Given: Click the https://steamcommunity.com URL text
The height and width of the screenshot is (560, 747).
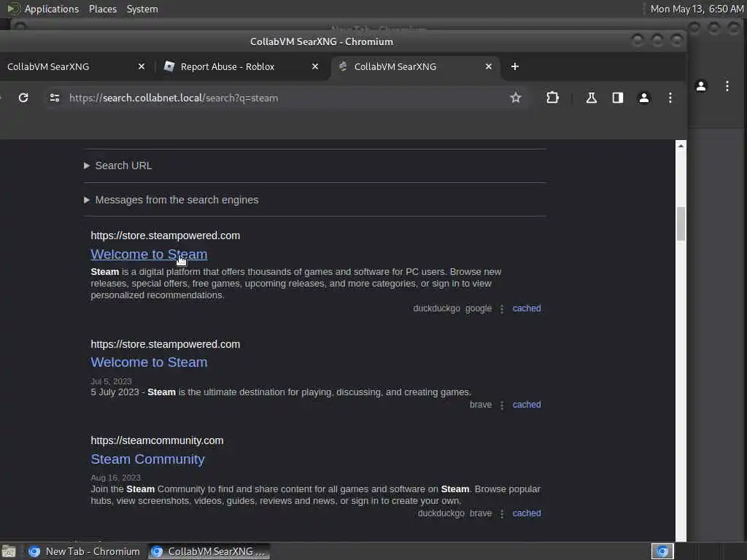Looking at the screenshot, I should click(158, 440).
